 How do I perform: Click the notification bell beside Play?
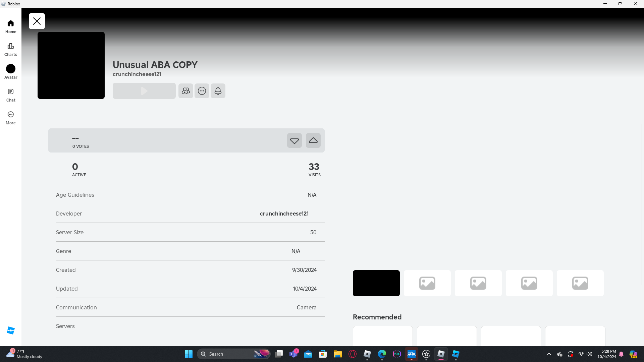(x=218, y=91)
